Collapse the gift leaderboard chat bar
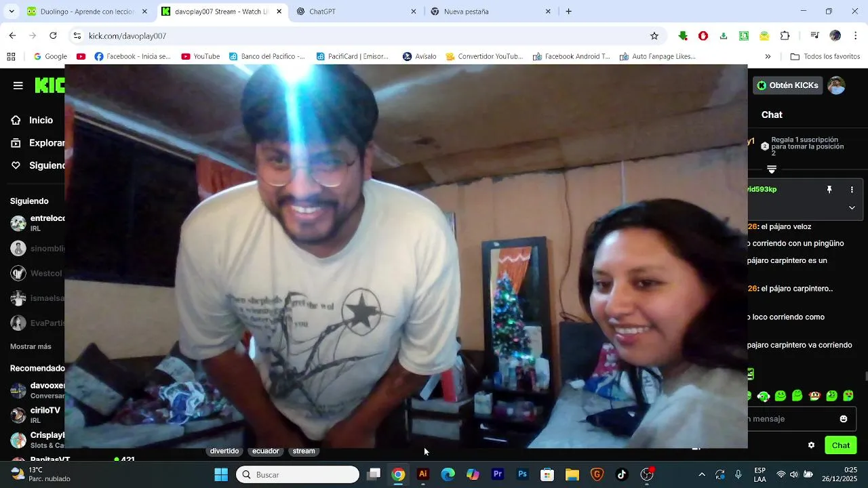 point(772,169)
